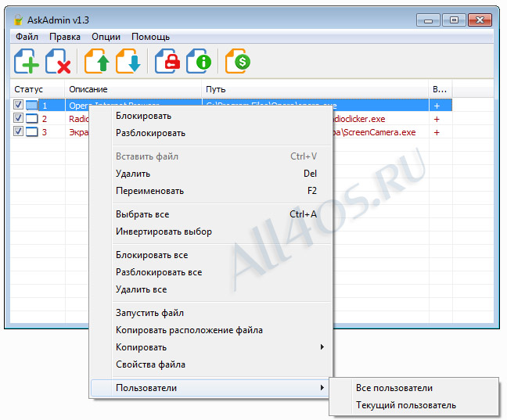Expand the Пользователи submenu arrow
Image resolution: width=507 pixels, height=420 pixels.
322,387
